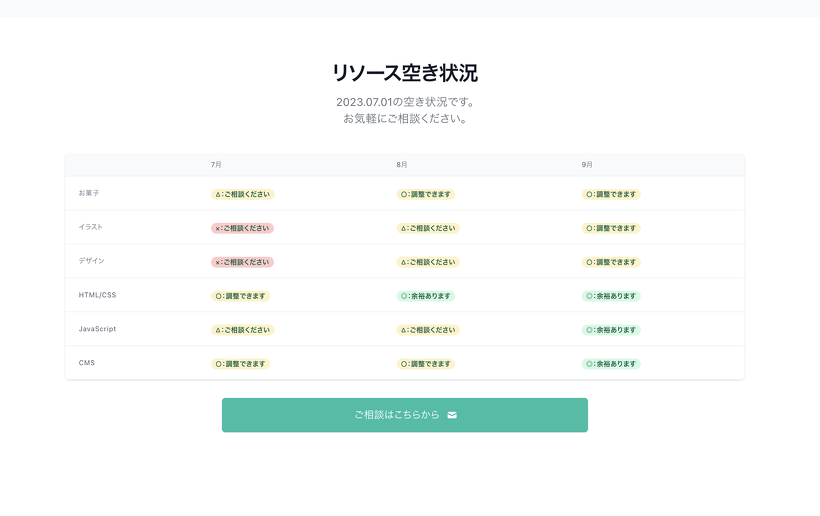
Task: Click the CMS row label
Action: [87, 363]
